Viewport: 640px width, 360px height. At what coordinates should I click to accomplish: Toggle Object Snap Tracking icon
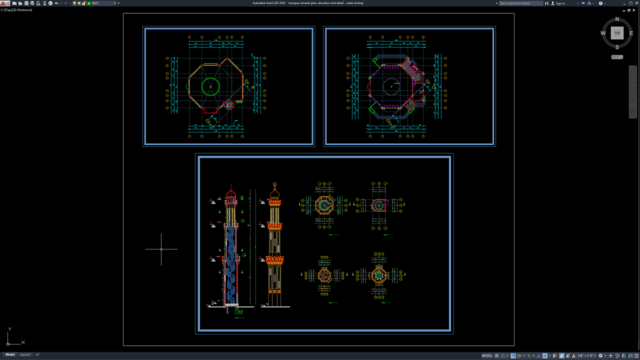pyautogui.click(x=539, y=356)
